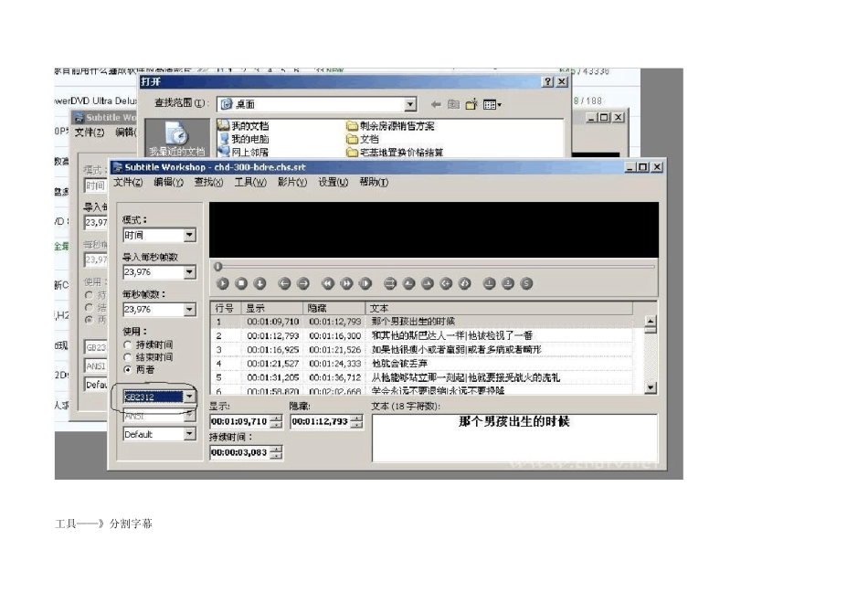Click the down-arrow scroll list button
This screenshot has height=614, width=868.
(x=259, y=283)
